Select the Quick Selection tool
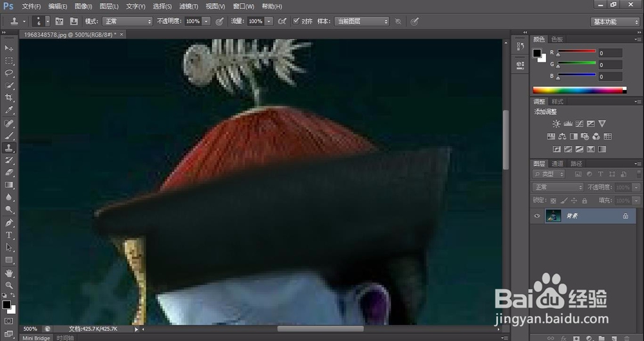The height and width of the screenshot is (341, 644). [8, 86]
